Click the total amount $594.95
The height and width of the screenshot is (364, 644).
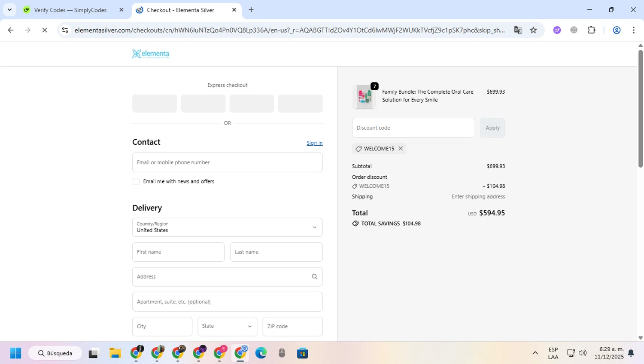[x=492, y=213]
